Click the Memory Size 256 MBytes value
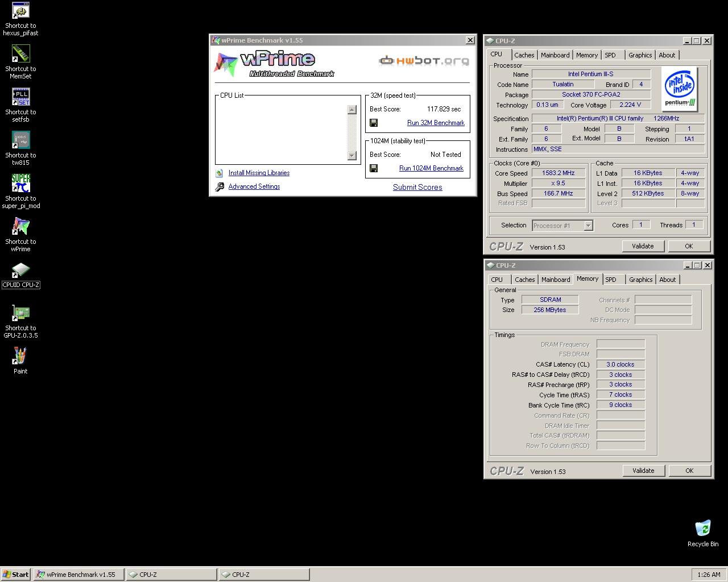The width and height of the screenshot is (728, 582). pyautogui.click(x=550, y=310)
